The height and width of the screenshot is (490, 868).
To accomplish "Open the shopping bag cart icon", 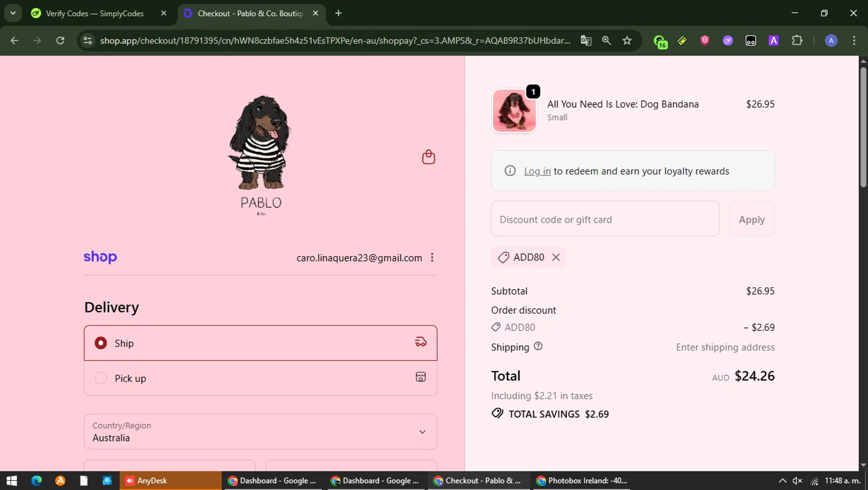I will coord(428,157).
